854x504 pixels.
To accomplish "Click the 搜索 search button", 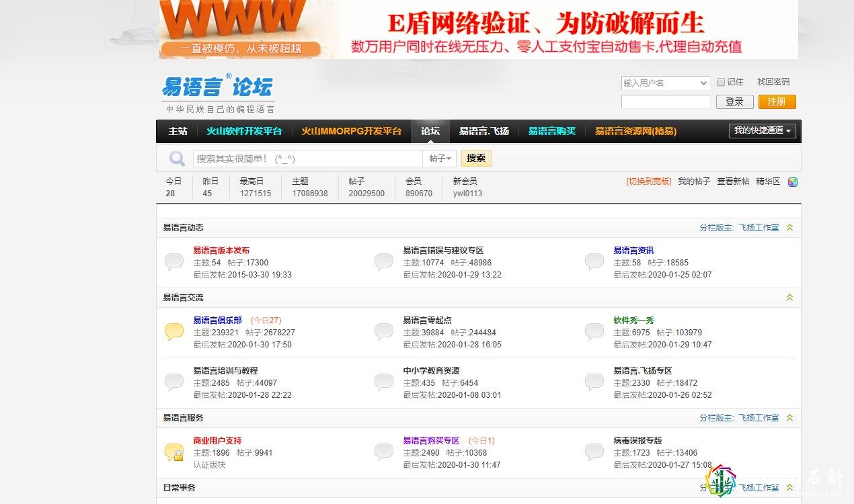I will click(x=476, y=159).
